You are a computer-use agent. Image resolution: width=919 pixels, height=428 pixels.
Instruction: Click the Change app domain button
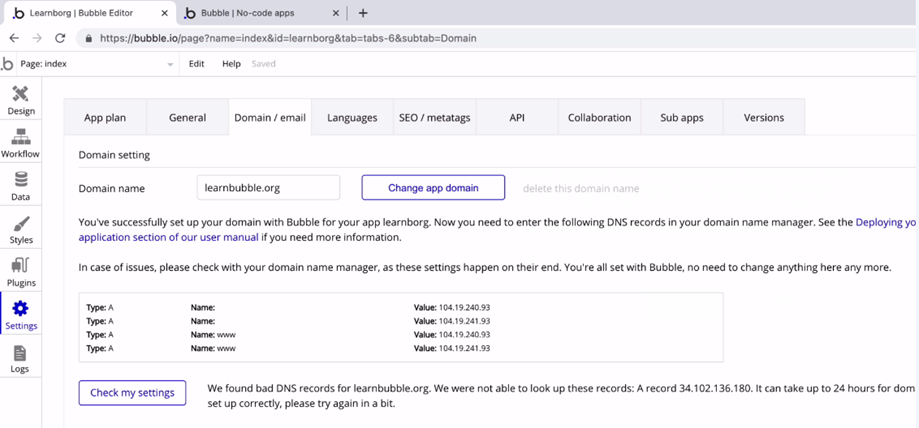pos(433,188)
